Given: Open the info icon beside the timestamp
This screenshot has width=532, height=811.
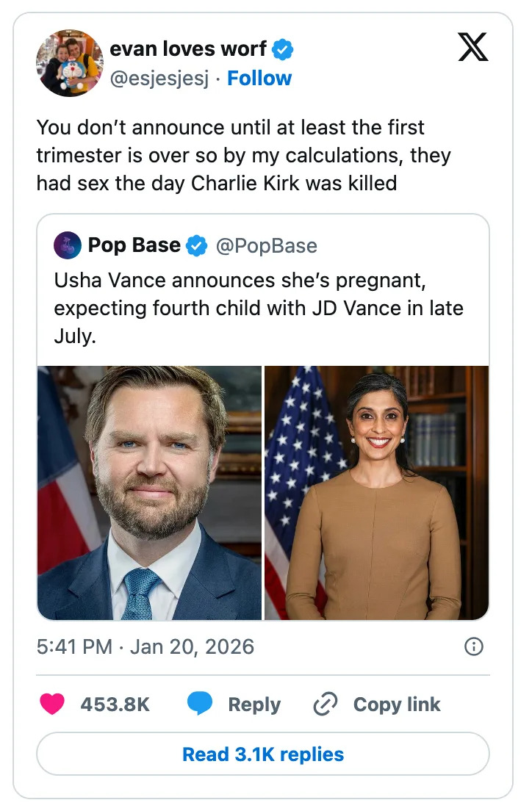Looking at the screenshot, I should pyautogui.click(x=475, y=646).
